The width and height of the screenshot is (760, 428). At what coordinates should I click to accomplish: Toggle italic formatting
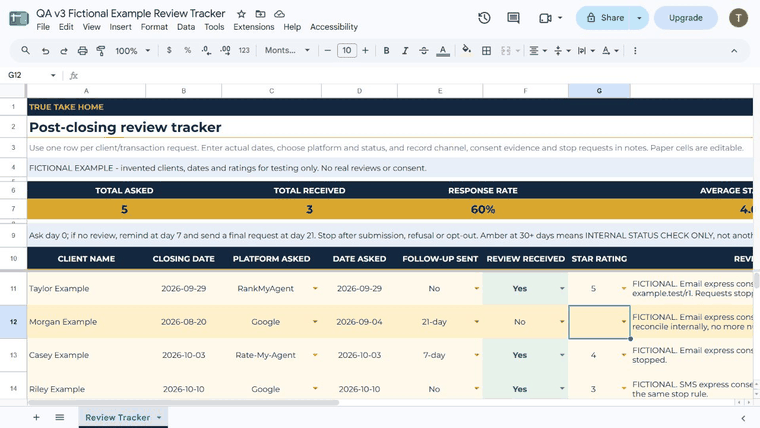point(405,50)
